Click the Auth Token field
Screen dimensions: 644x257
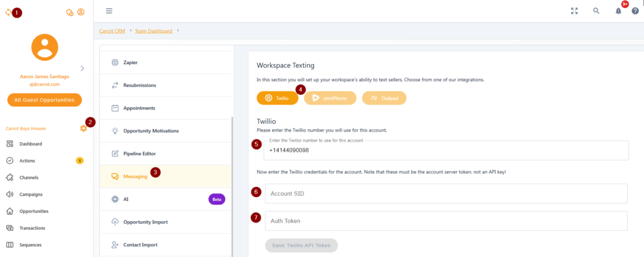coord(446,221)
